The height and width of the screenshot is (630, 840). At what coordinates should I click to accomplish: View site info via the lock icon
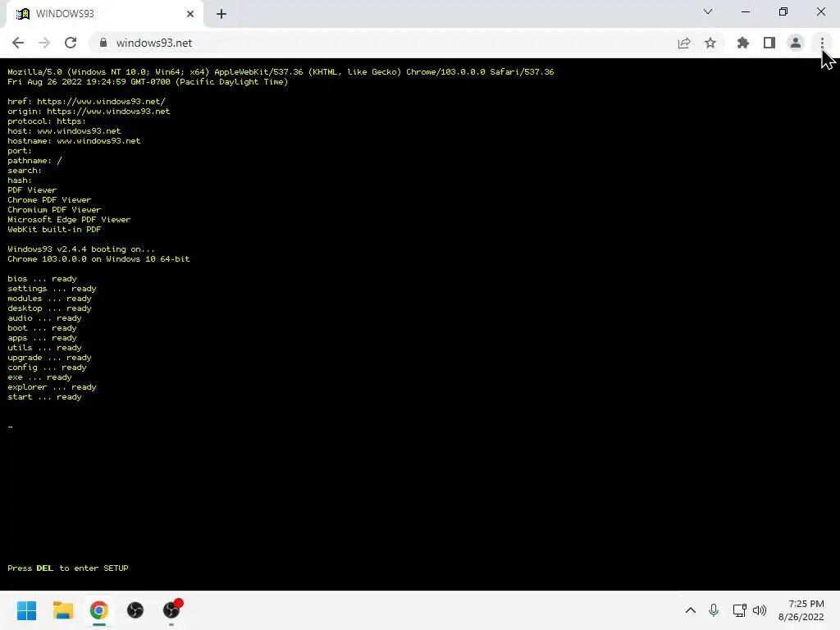click(103, 43)
